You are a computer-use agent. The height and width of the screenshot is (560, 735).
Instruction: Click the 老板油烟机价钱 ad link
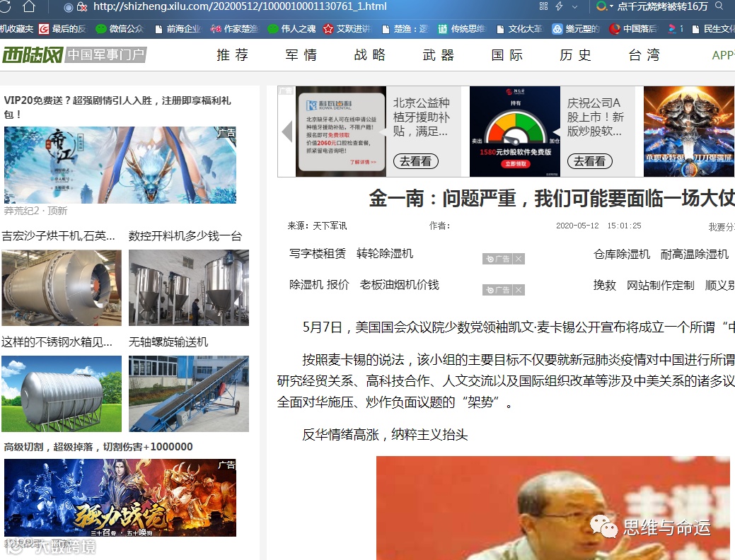pyautogui.click(x=400, y=284)
